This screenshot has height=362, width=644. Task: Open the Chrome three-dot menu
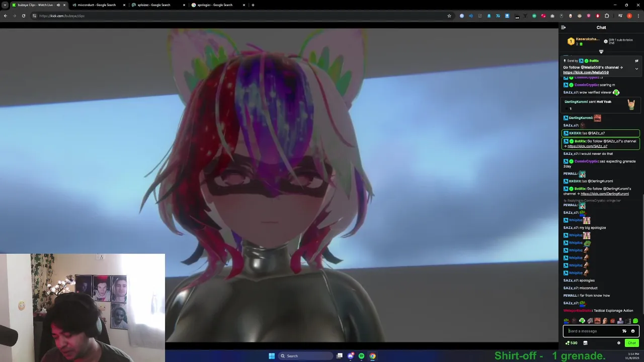click(x=638, y=16)
